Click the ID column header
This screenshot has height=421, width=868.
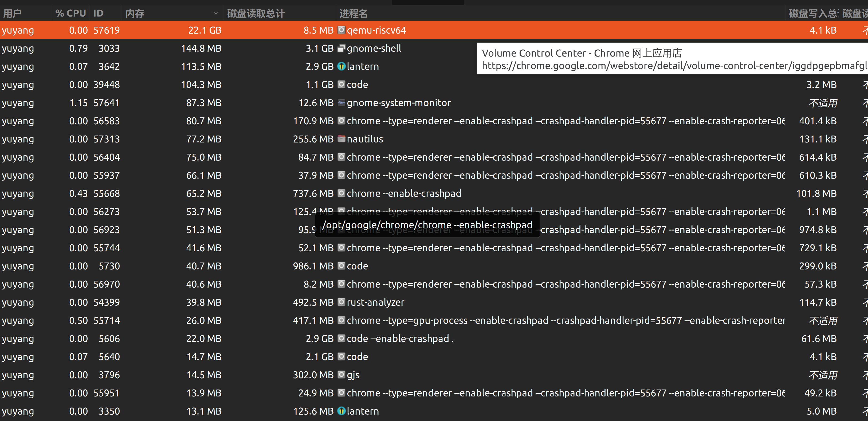98,13
